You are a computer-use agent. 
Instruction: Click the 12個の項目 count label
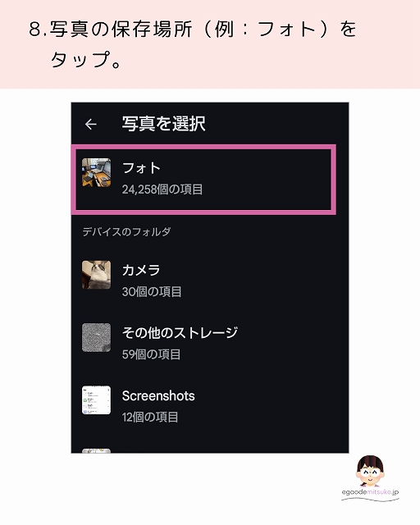[x=150, y=418]
